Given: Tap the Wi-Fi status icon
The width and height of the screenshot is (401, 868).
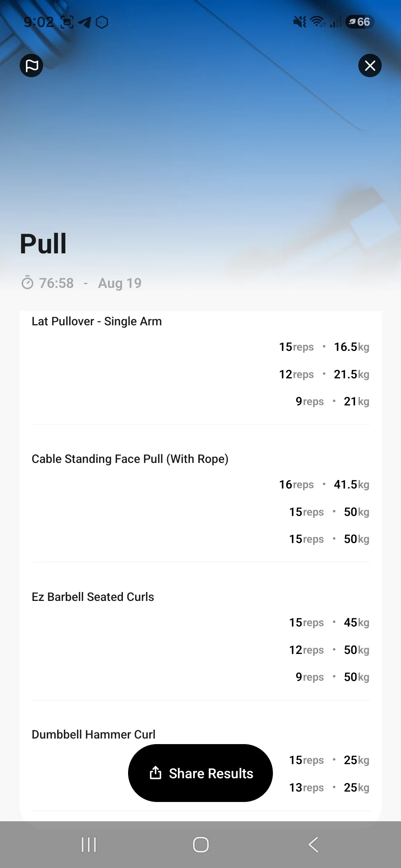Looking at the screenshot, I should click(318, 22).
